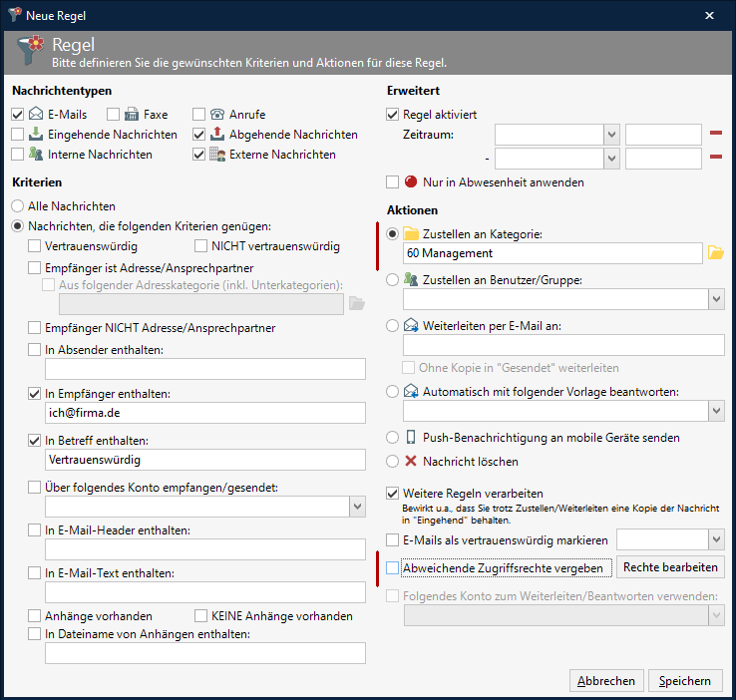Click the mobile phone icon for Push-Benachrichtigung
Viewport: 736px width, 700px height.
(x=411, y=438)
